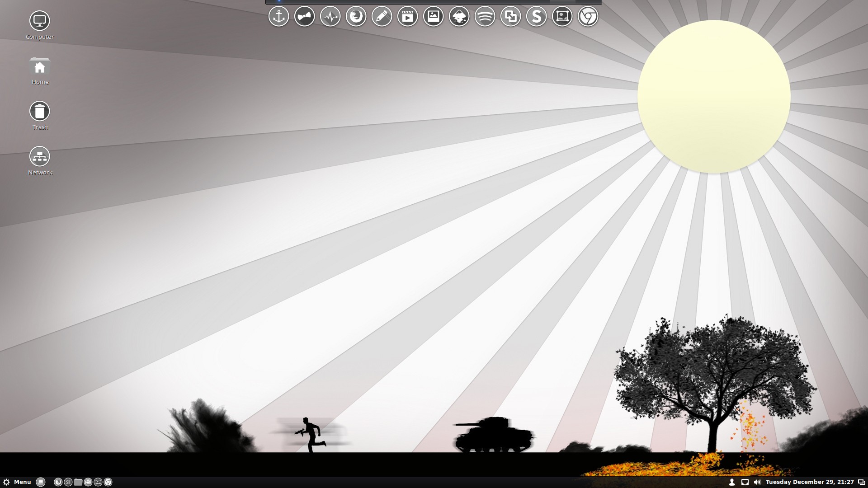Launch Firefox from the top dock
Screen dimensions: 868x488
click(x=356, y=17)
